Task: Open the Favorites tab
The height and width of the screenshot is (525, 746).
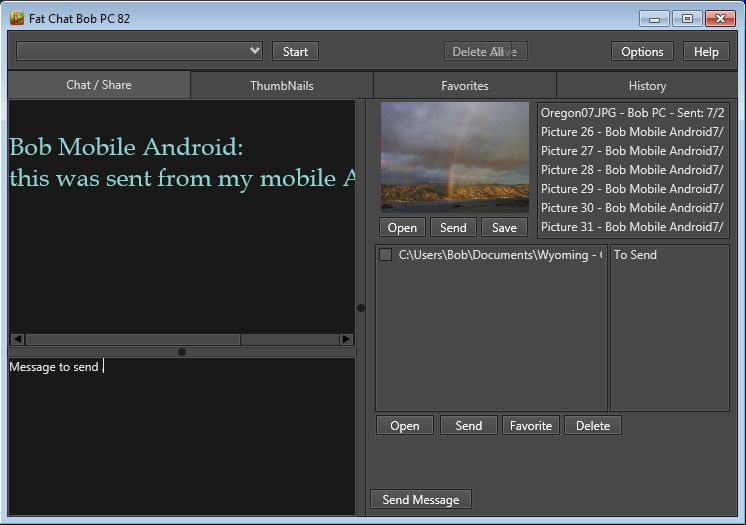Action: [464, 86]
